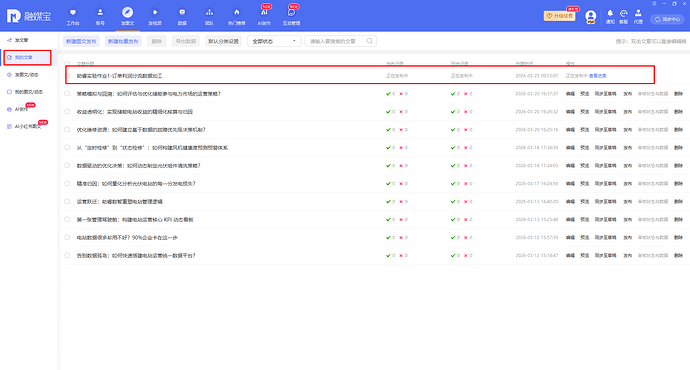Toggle the select-all checkbox in table header
The width and height of the screenshot is (690, 370).
tap(67, 64)
